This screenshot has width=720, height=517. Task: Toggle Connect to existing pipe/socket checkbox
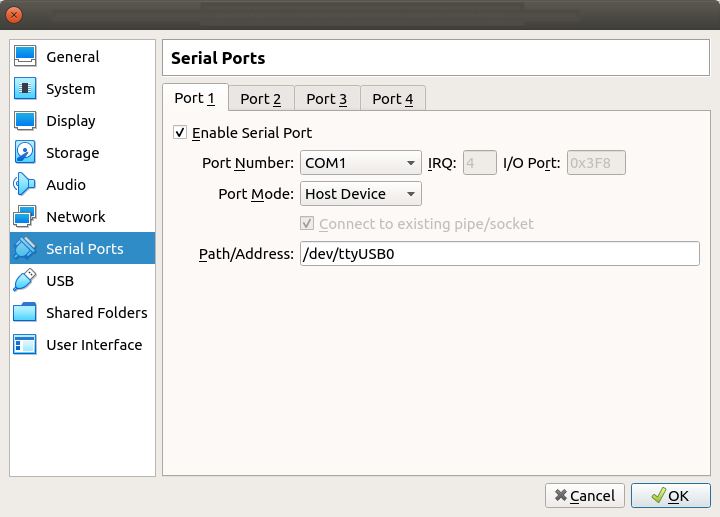pyautogui.click(x=307, y=224)
